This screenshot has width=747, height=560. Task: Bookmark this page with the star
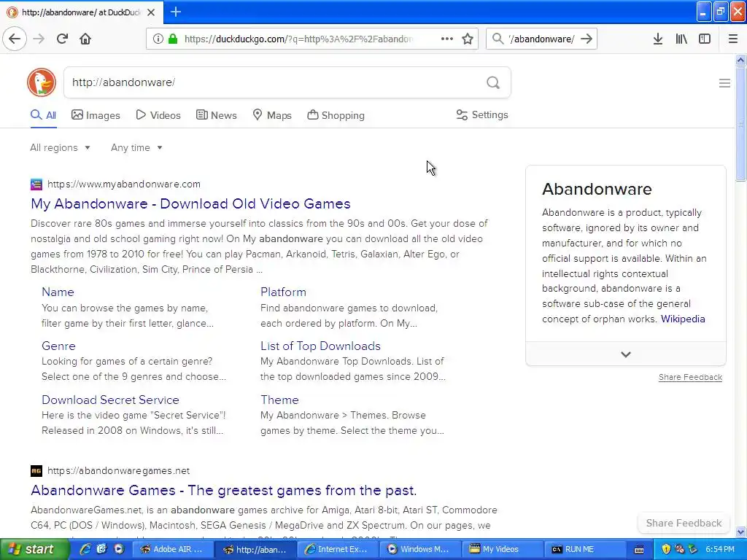468,39
